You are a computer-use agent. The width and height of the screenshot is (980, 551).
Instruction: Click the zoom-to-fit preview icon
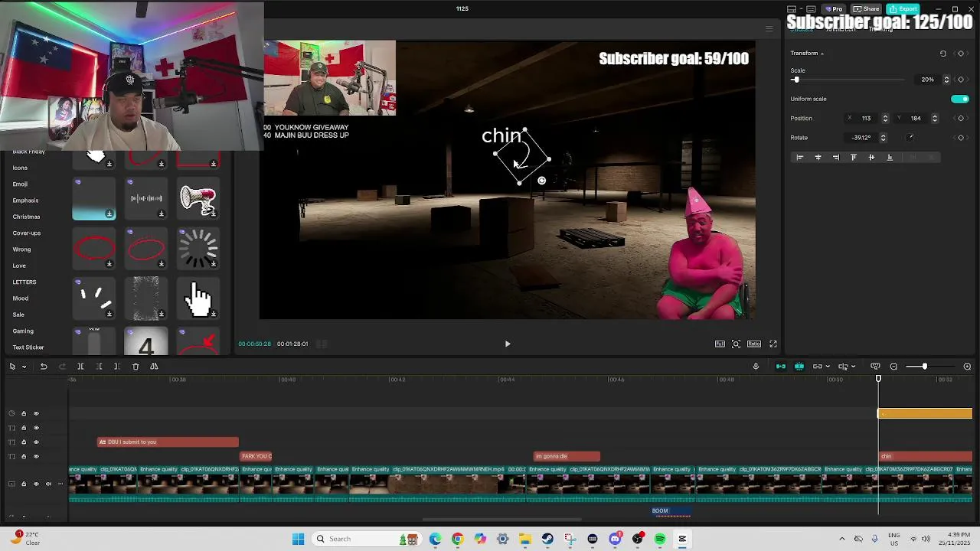tap(736, 344)
